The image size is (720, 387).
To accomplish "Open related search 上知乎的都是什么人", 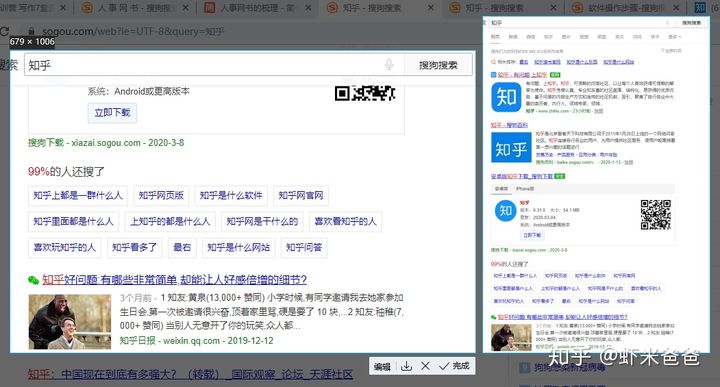I will [x=170, y=222].
